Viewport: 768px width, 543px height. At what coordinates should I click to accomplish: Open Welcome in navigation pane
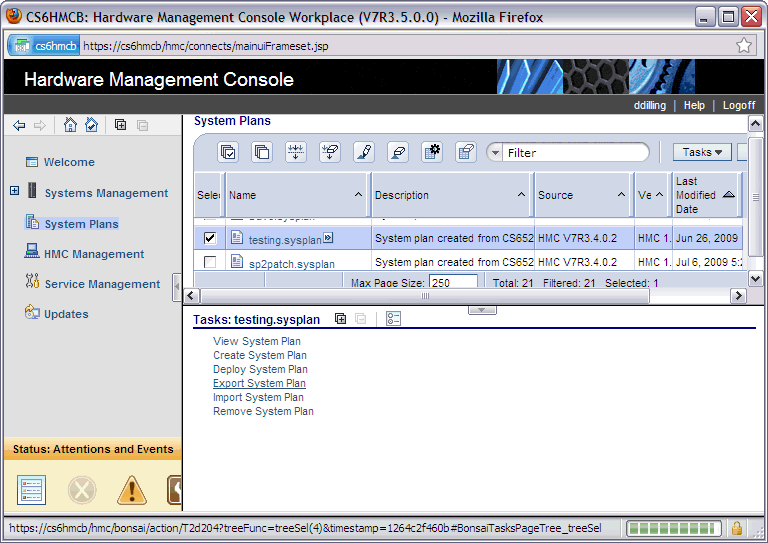pyautogui.click(x=69, y=162)
